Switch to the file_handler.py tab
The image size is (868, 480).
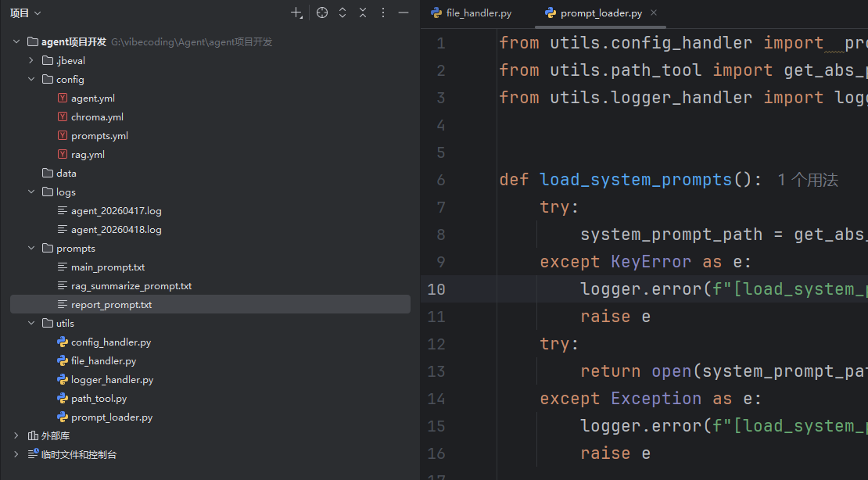tap(472, 13)
